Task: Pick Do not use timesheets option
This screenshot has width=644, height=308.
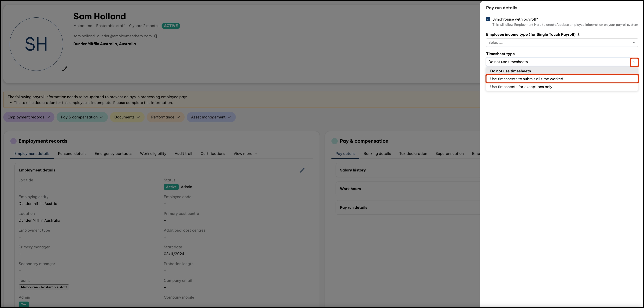Action: click(510, 71)
